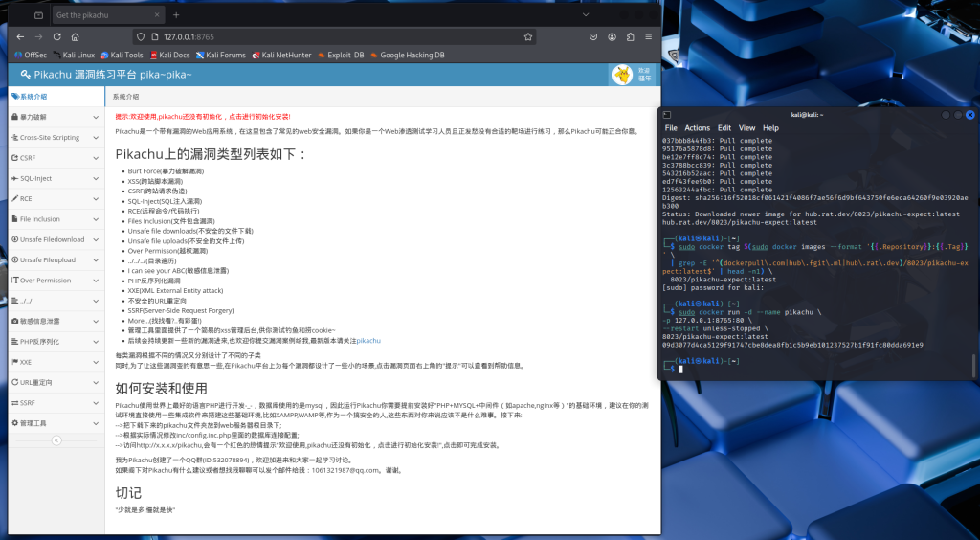
Task: Bookmark this page with the star icon
Action: pos(528,36)
